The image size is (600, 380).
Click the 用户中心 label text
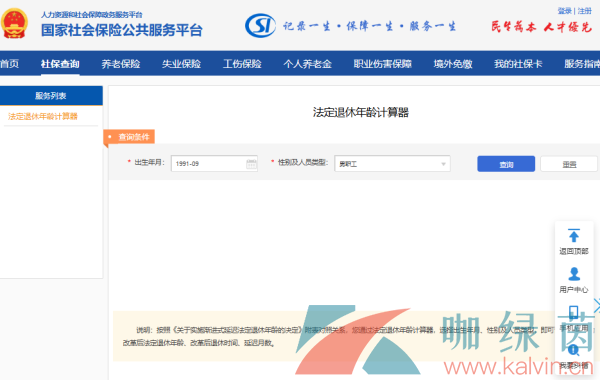tap(574, 289)
